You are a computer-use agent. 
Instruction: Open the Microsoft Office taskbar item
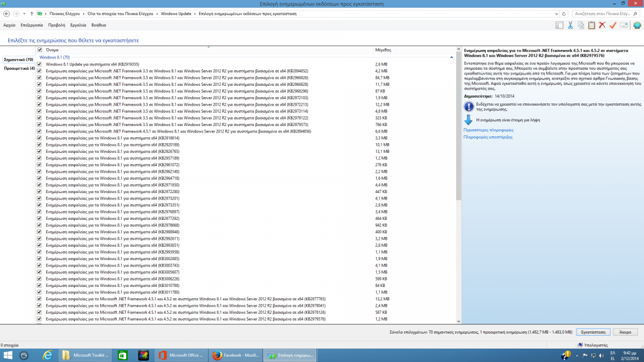pyautogui.click(x=181, y=355)
